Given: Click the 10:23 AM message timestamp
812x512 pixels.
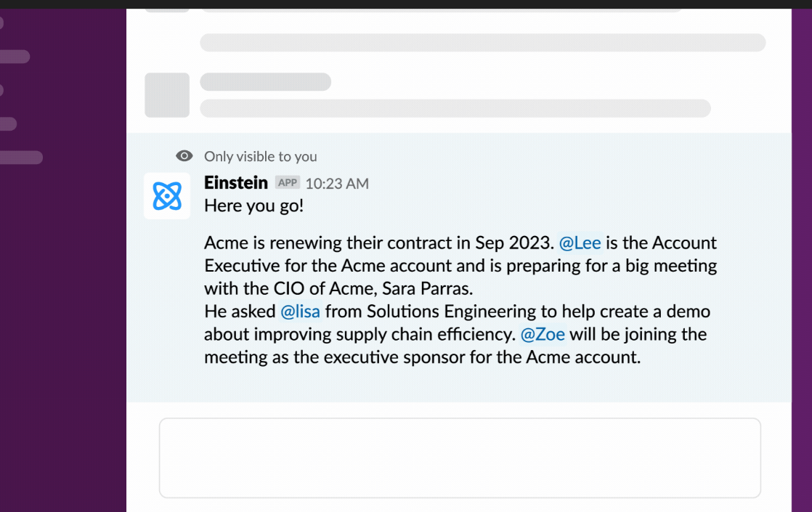Looking at the screenshot, I should tap(337, 184).
